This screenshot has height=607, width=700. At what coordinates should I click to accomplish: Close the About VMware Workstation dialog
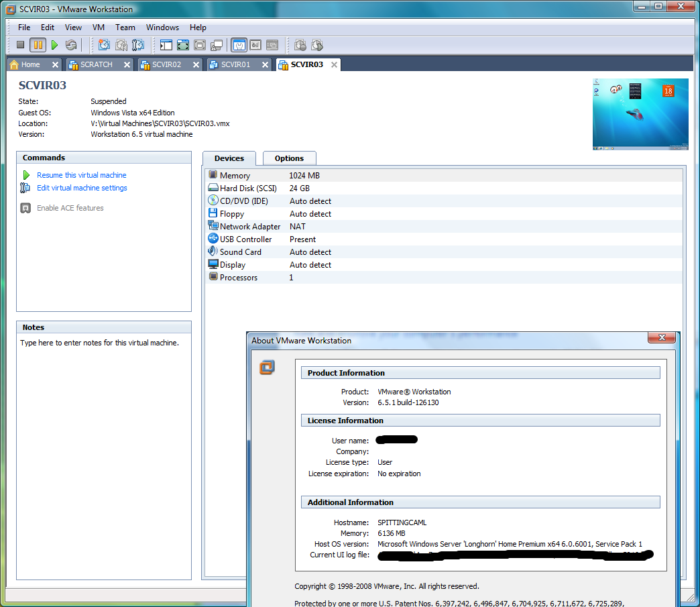662,337
